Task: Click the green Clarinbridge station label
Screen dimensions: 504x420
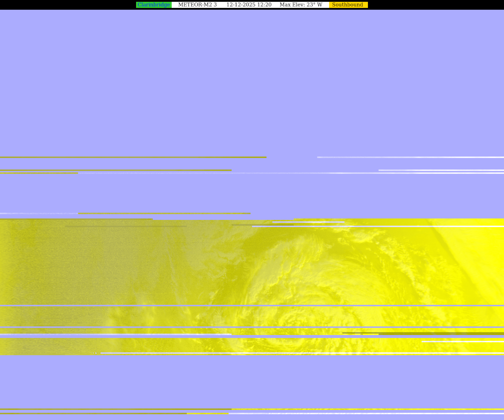Action: point(154,5)
